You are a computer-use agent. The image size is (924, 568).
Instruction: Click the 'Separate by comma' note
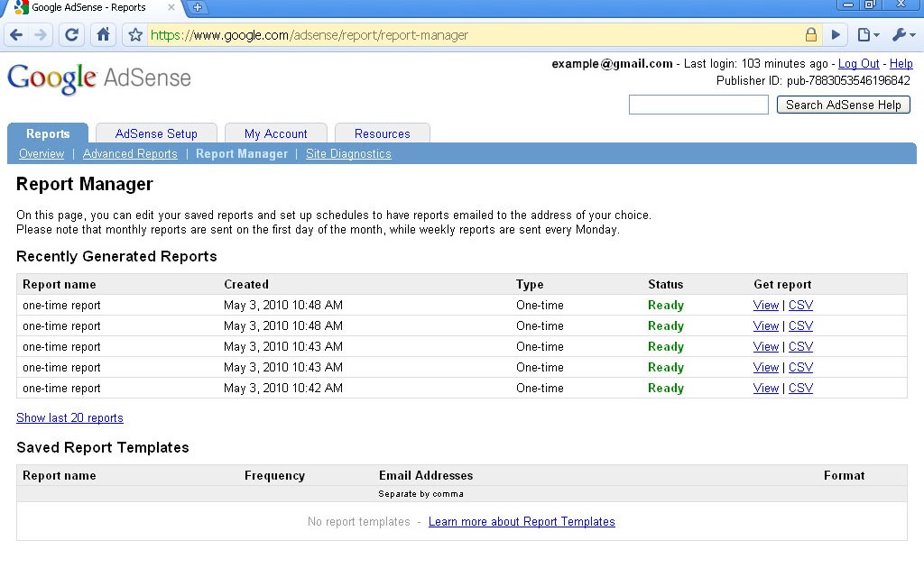pos(420,494)
